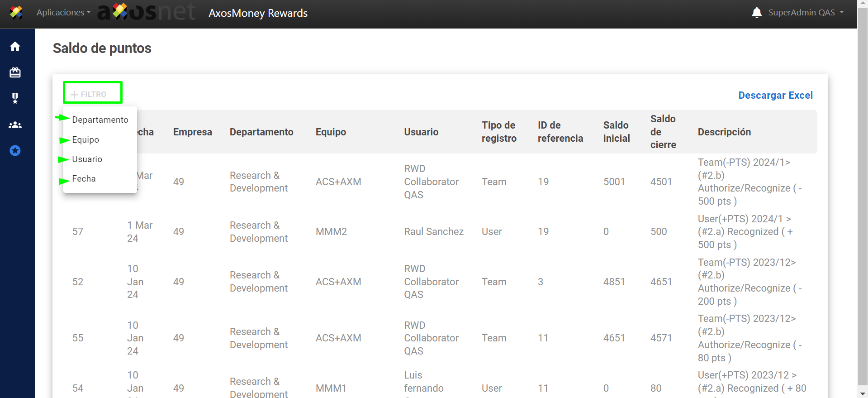Click the Home icon in sidebar
This screenshot has height=398, width=868.
(x=15, y=47)
